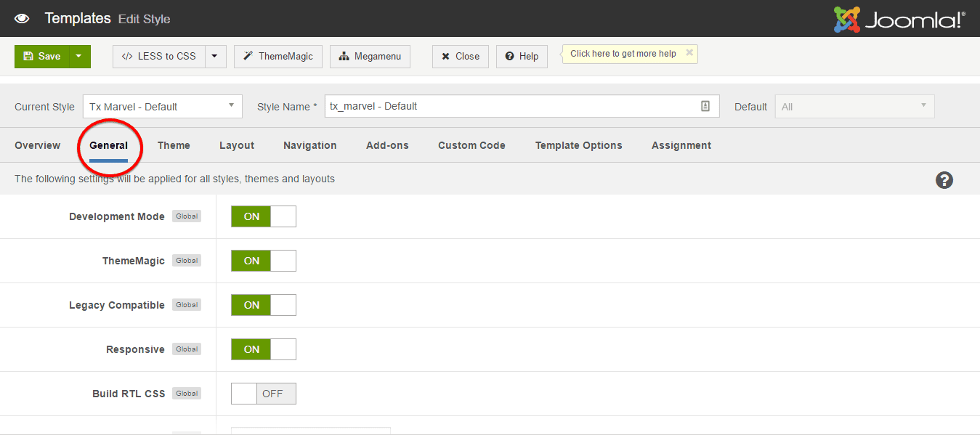The width and height of the screenshot is (980, 435).
Task: Toggle the ThemeMagic switch
Action: (263, 261)
